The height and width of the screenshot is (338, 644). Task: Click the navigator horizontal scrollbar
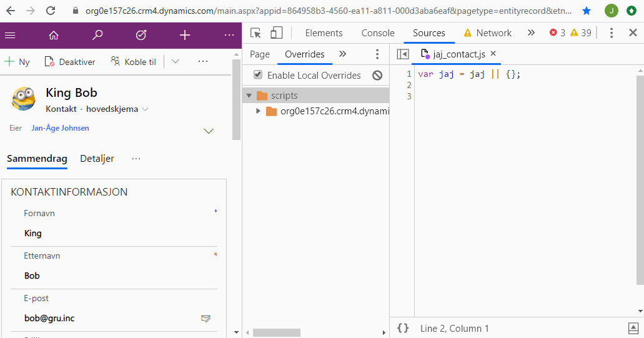click(x=277, y=332)
